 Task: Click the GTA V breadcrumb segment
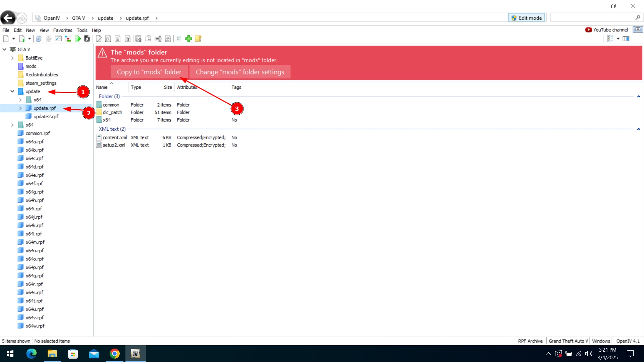click(x=78, y=18)
